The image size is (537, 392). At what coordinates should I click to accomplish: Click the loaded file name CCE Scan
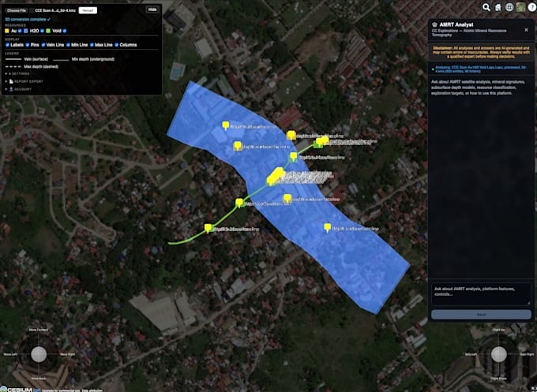point(55,10)
